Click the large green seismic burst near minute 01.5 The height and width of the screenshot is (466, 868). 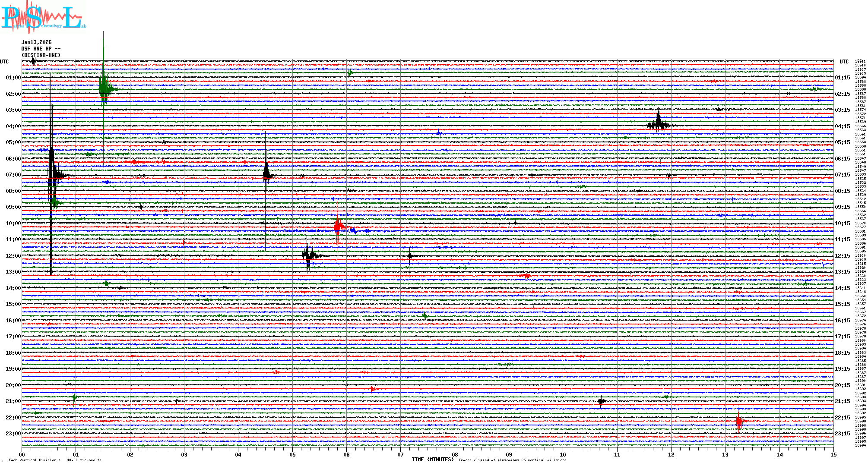coord(104,89)
